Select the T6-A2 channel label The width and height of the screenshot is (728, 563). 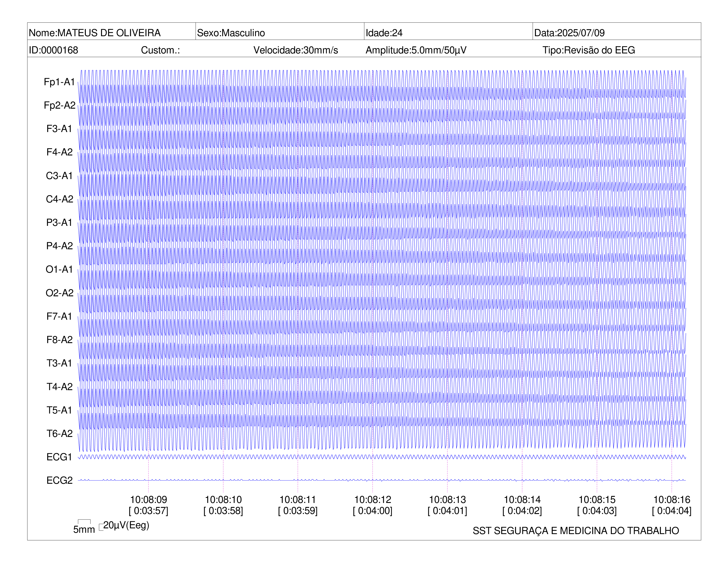60,434
